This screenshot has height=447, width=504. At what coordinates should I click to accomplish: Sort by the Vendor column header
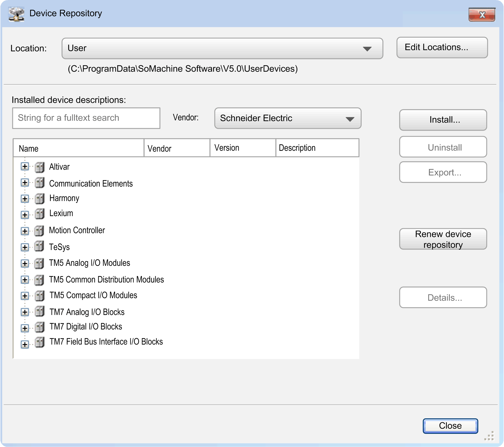click(x=177, y=148)
